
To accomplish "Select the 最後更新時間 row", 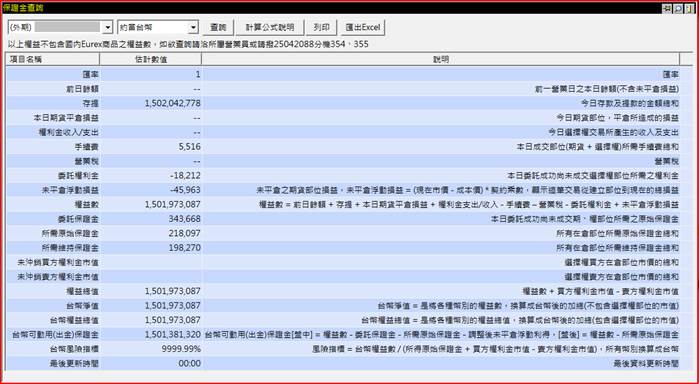I will [x=349, y=363].
